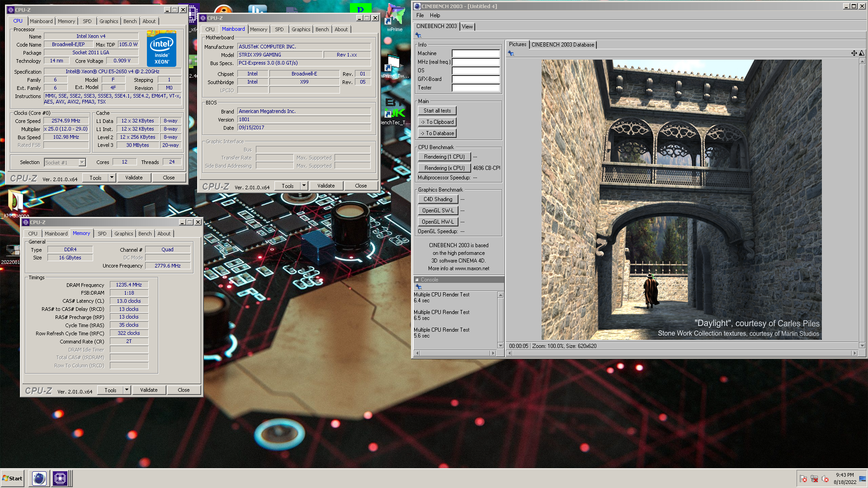
Task: Switch to CPU-Z via taskbar chip icon
Action: tap(60, 479)
